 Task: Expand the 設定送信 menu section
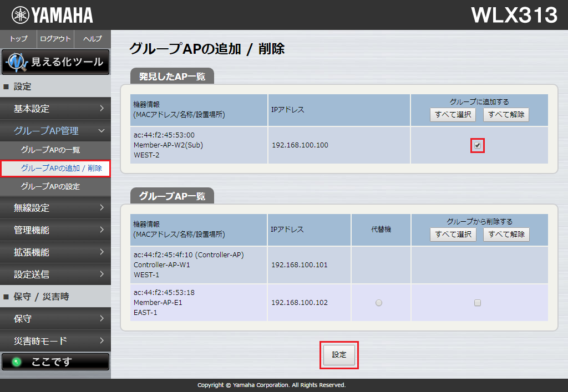tap(55, 274)
